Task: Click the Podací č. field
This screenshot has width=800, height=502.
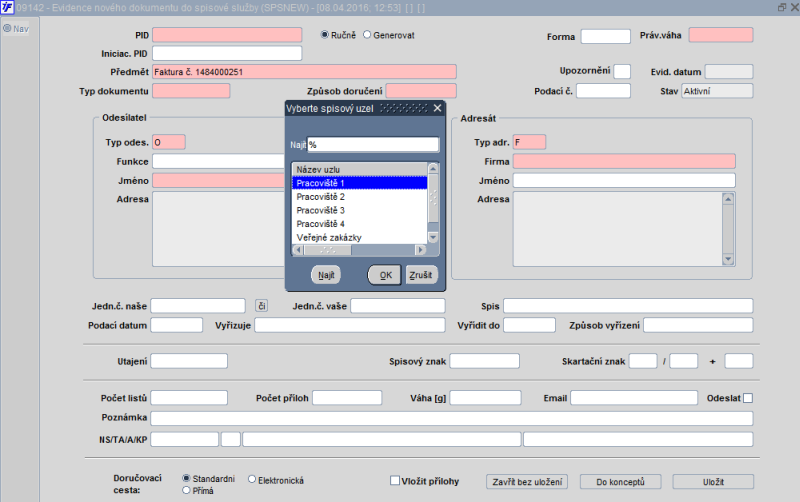Action: (x=603, y=91)
